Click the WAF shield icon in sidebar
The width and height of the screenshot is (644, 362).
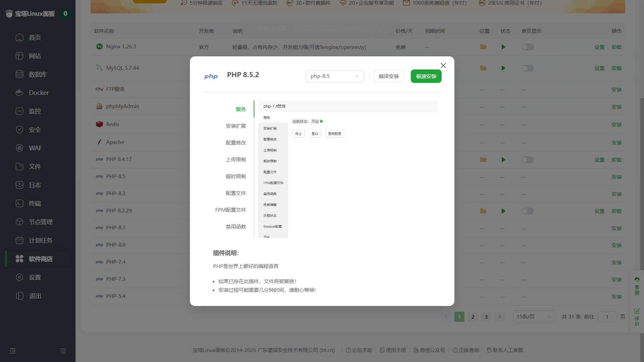[x=19, y=148]
